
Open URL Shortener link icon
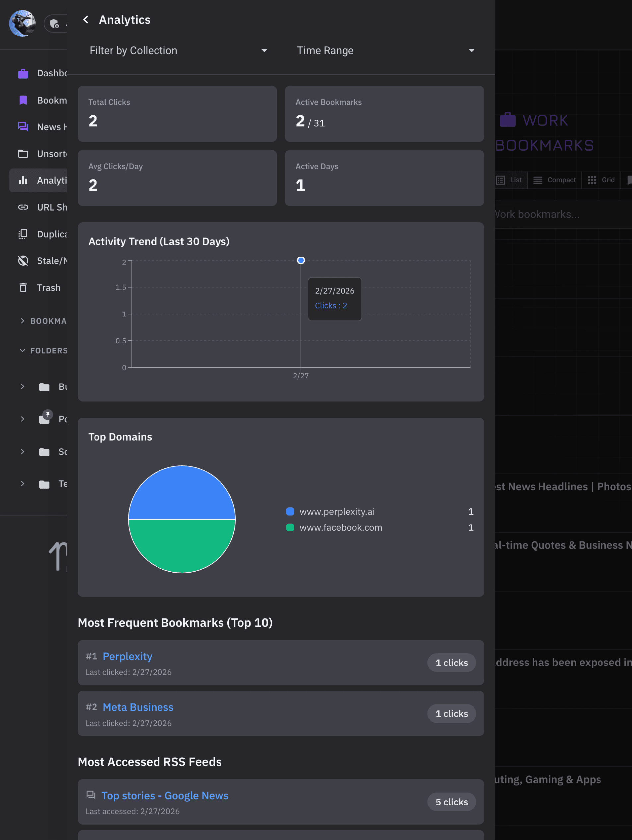pos(23,207)
